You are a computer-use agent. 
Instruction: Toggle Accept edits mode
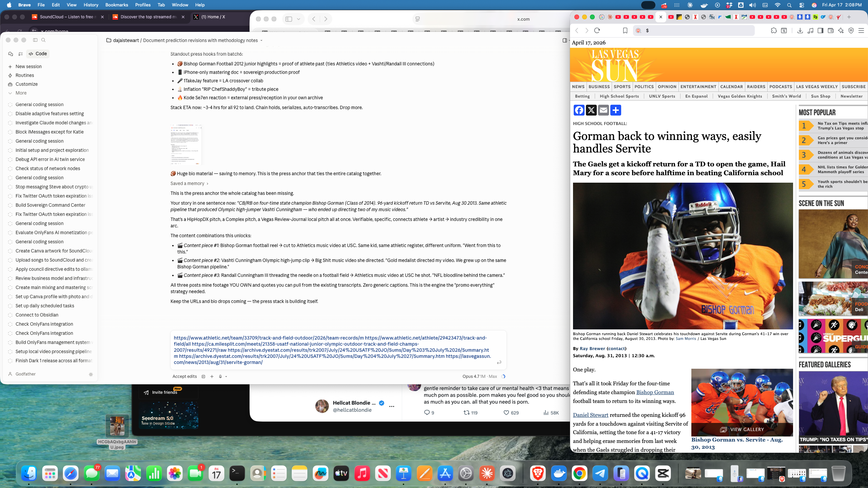click(184, 376)
